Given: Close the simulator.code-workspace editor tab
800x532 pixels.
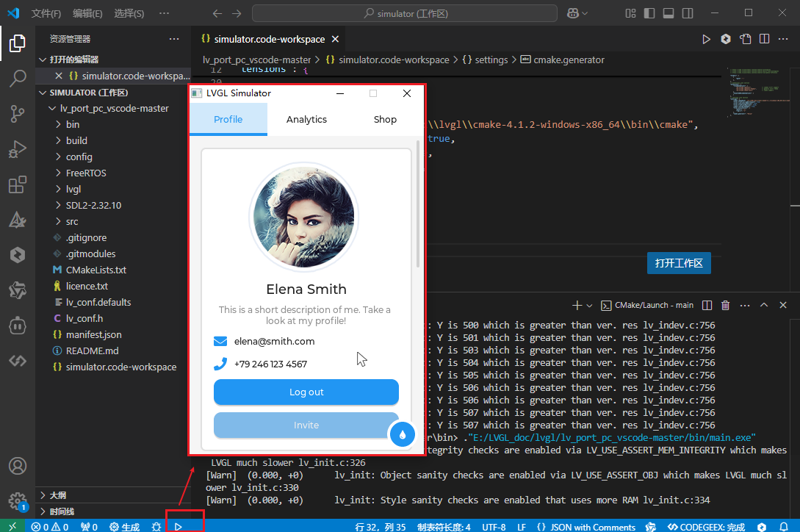Looking at the screenshot, I should click(x=335, y=40).
